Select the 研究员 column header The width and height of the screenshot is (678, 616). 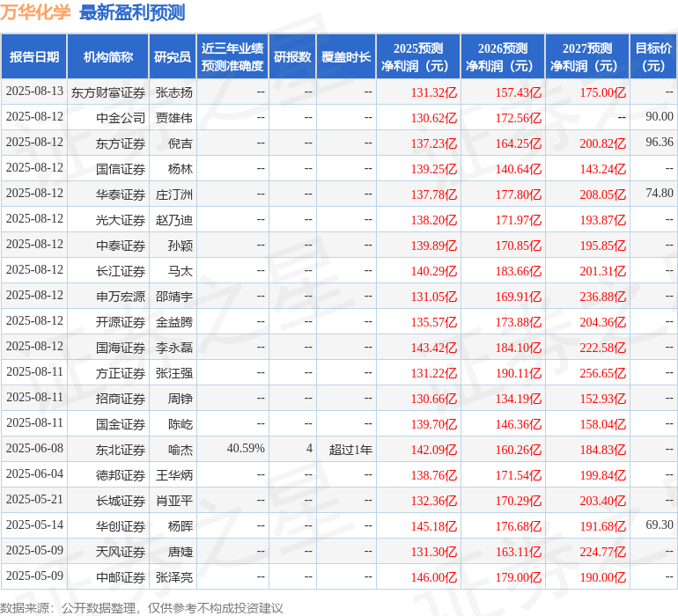pos(173,56)
